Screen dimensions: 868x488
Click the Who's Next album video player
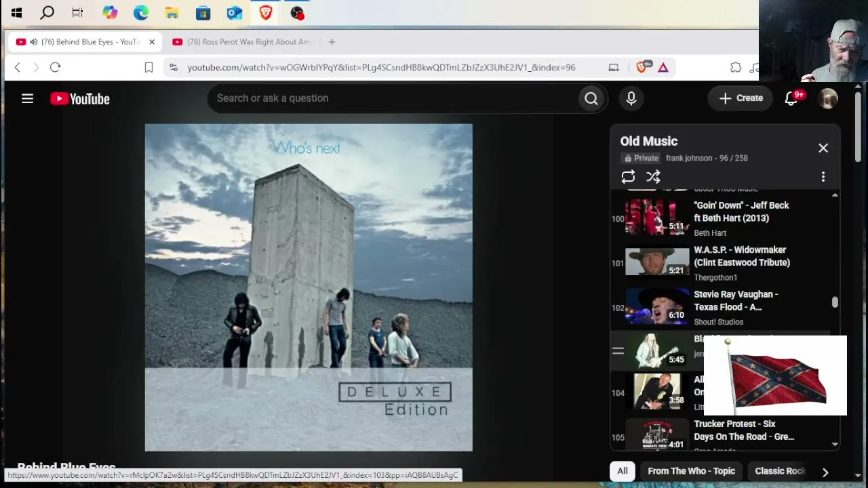(x=309, y=287)
